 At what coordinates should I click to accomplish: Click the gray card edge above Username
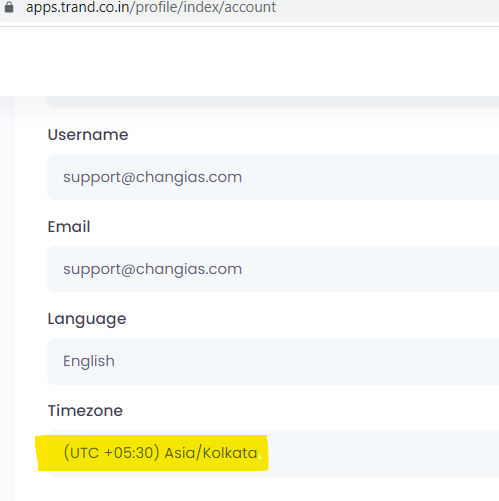273,102
